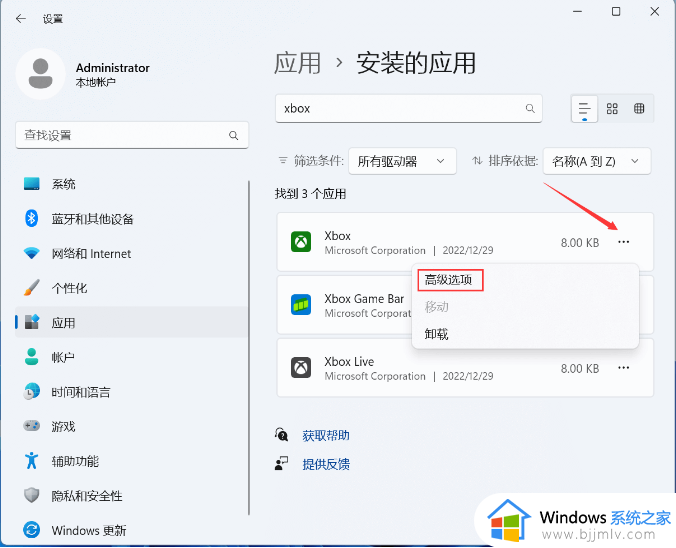This screenshot has width=676, height=548.
Task: Click the magnifier icon in xbox search box
Action: pos(530,108)
